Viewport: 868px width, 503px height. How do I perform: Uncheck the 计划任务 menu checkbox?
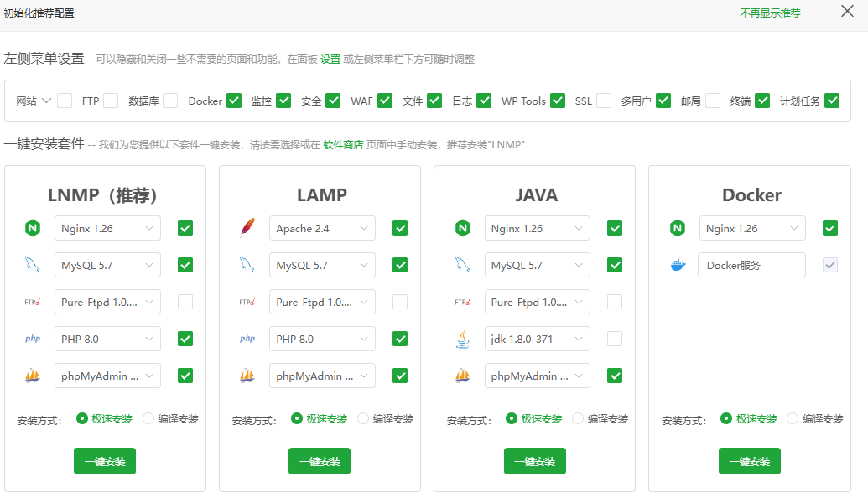pyautogui.click(x=832, y=101)
